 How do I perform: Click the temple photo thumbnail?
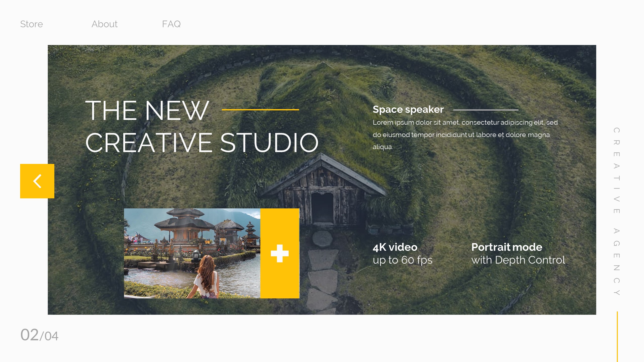(x=192, y=253)
